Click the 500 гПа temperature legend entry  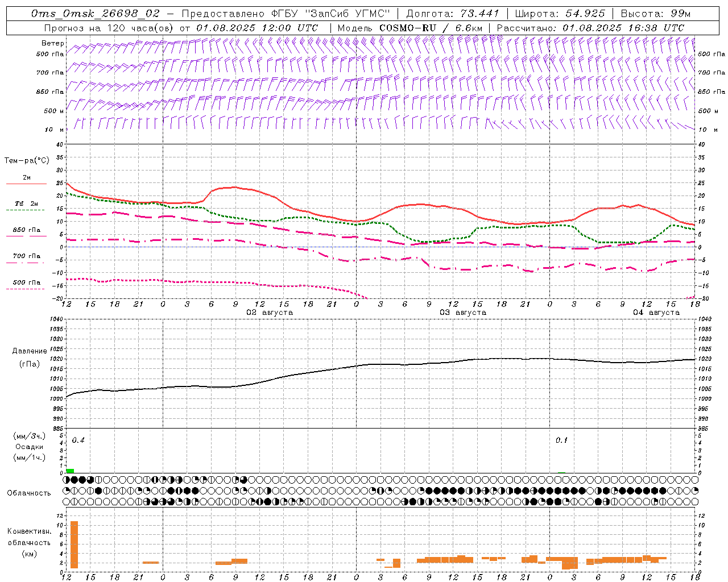tap(27, 282)
